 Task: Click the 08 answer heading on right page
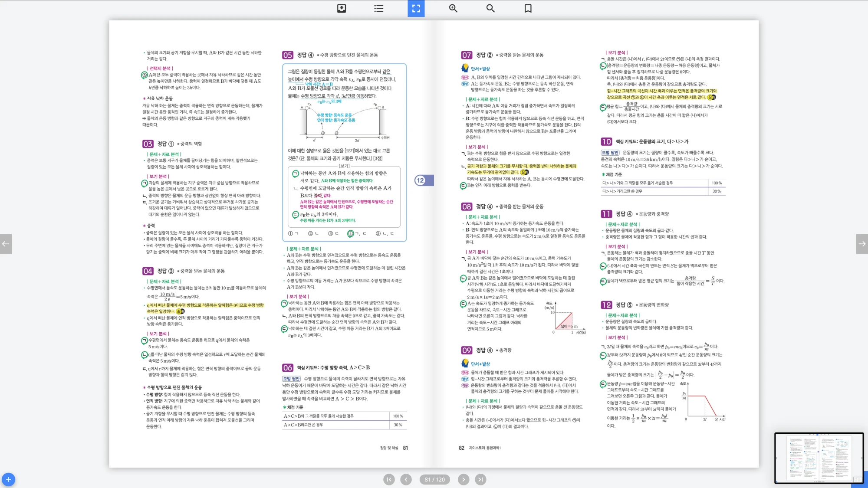tap(467, 206)
